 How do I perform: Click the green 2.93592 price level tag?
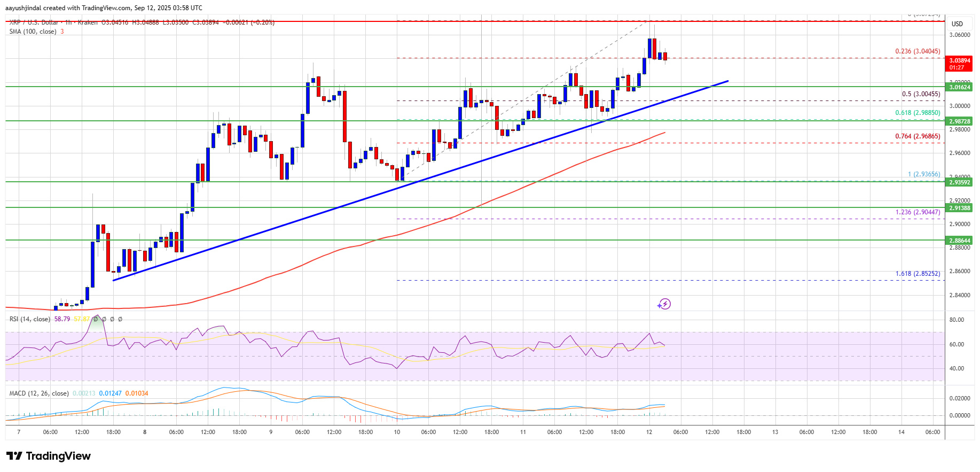tap(959, 182)
